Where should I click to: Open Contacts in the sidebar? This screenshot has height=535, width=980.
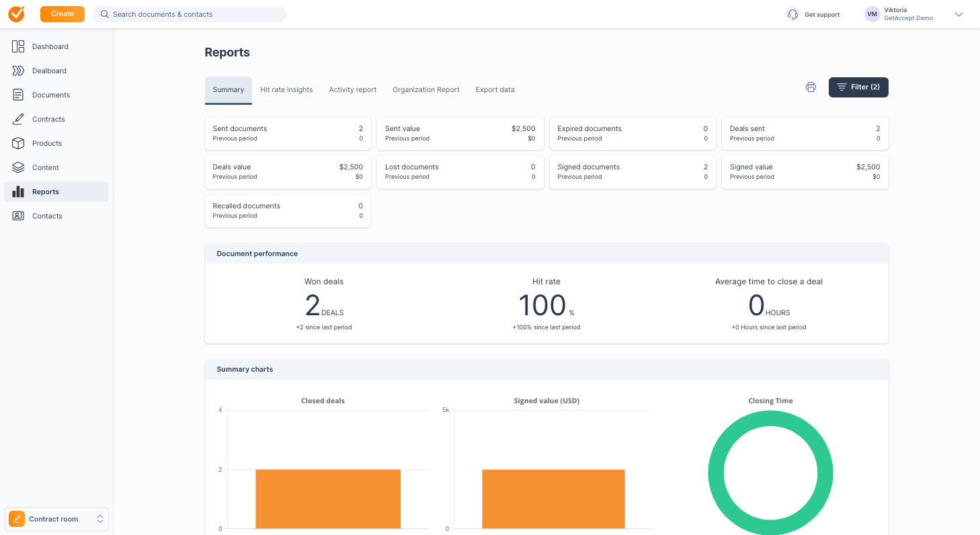coord(47,216)
